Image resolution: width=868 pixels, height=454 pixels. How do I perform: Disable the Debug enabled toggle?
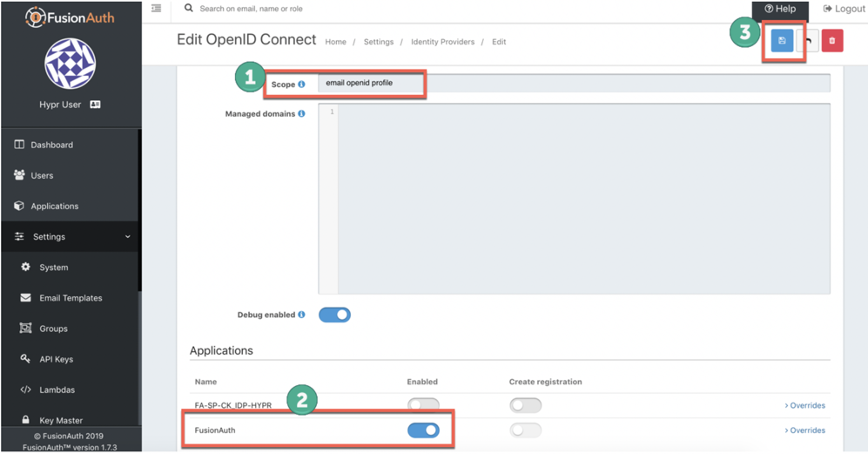(334, 315)
